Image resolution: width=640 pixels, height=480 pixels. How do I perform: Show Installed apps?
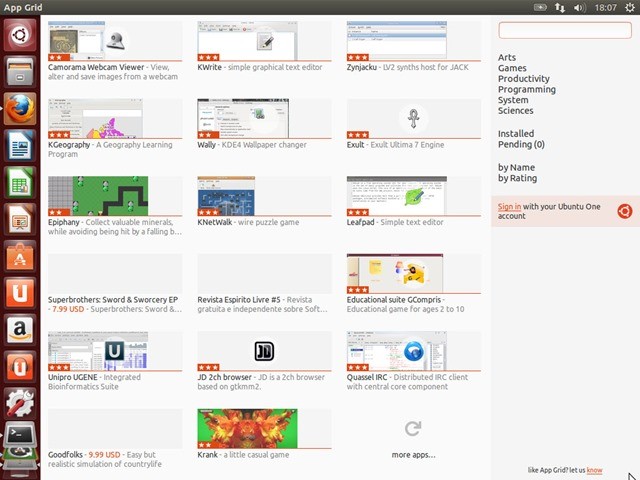[516, 133]
